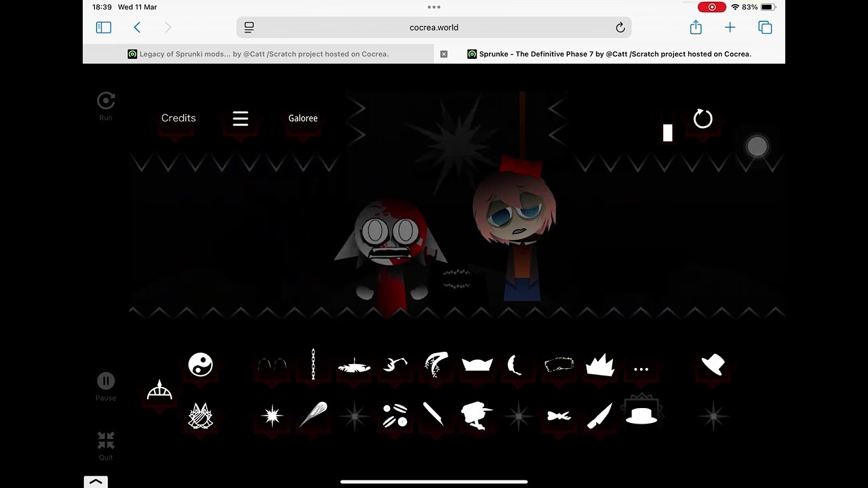Show all tabs overview

(765, 28)
